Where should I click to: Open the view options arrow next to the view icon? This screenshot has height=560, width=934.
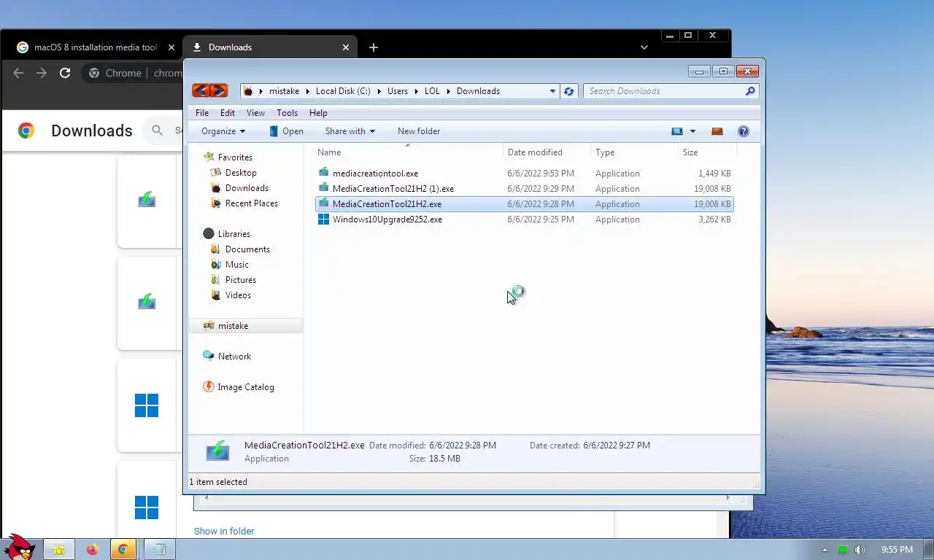(x=692, y=131)
